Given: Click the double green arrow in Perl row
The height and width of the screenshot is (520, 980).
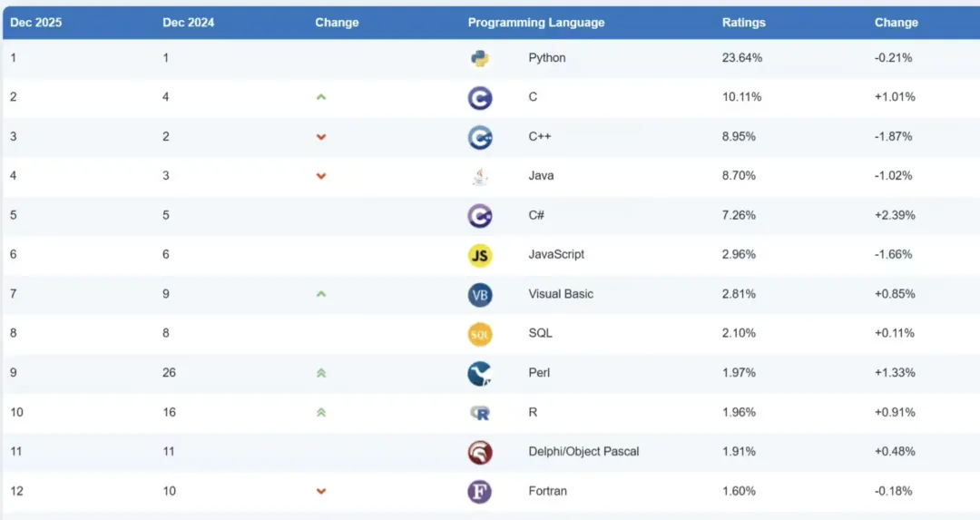Looking at the screenshot, I should point(321,373).
